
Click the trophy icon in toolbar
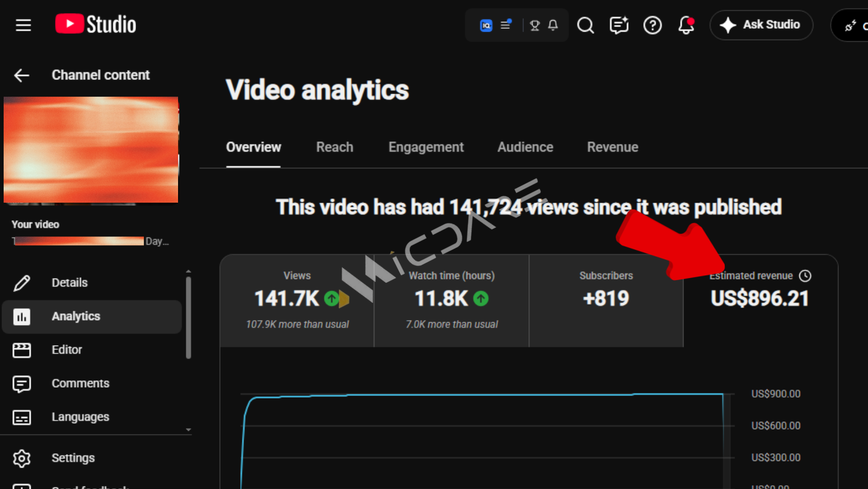(x=535, y=25)
